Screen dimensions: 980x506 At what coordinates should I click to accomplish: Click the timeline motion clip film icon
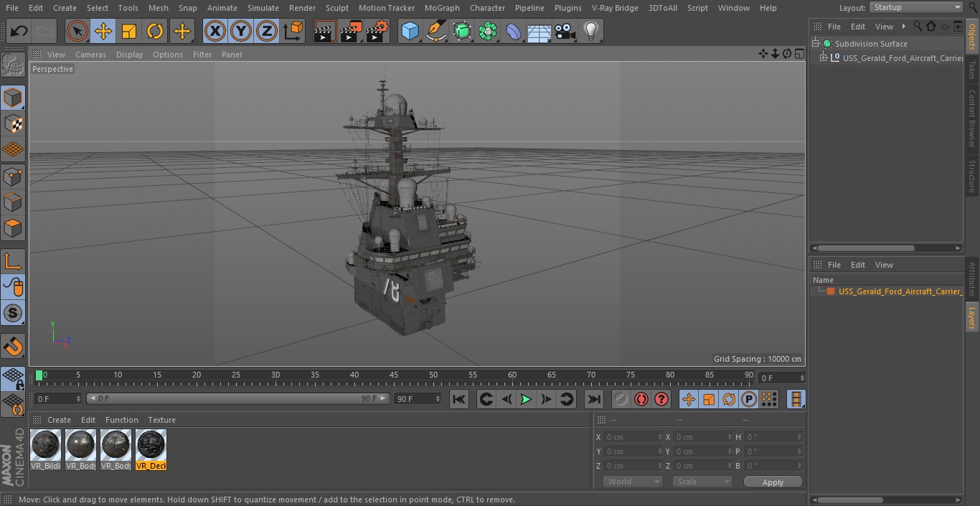point(796,399)
